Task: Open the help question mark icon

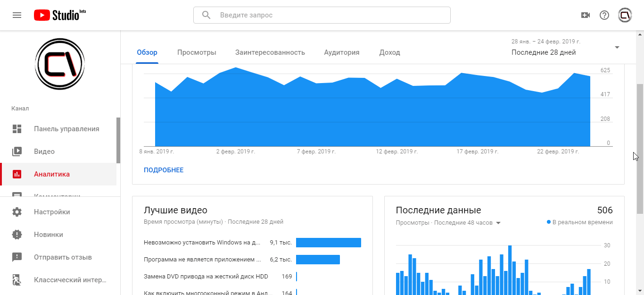Action: pyautogui.click(x=604, y=15)
